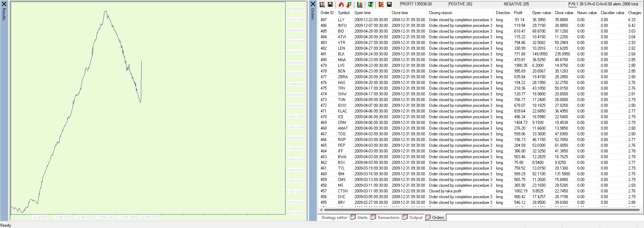Sort orders by the Profit column header
The height and width of the screenshot is (228, 644).
tap(518, 13)
